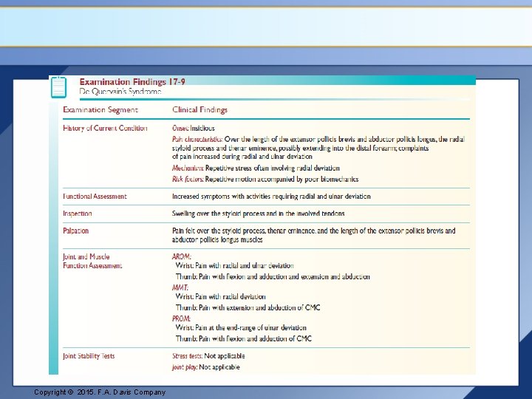
Task: Select the 'Inspection' row label
Action: pos(78,214)
